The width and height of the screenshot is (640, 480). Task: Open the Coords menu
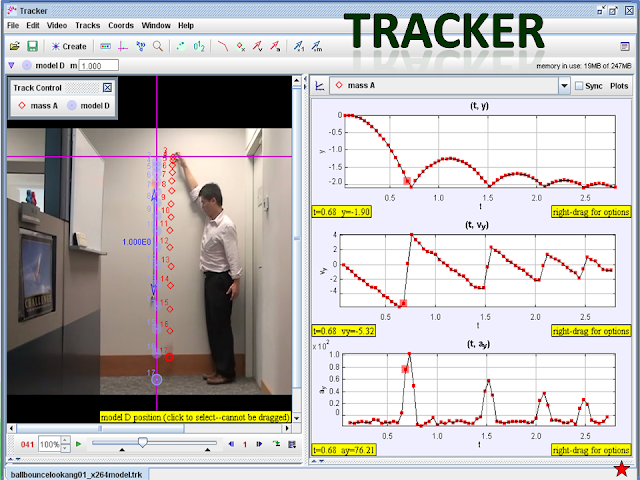121,26
